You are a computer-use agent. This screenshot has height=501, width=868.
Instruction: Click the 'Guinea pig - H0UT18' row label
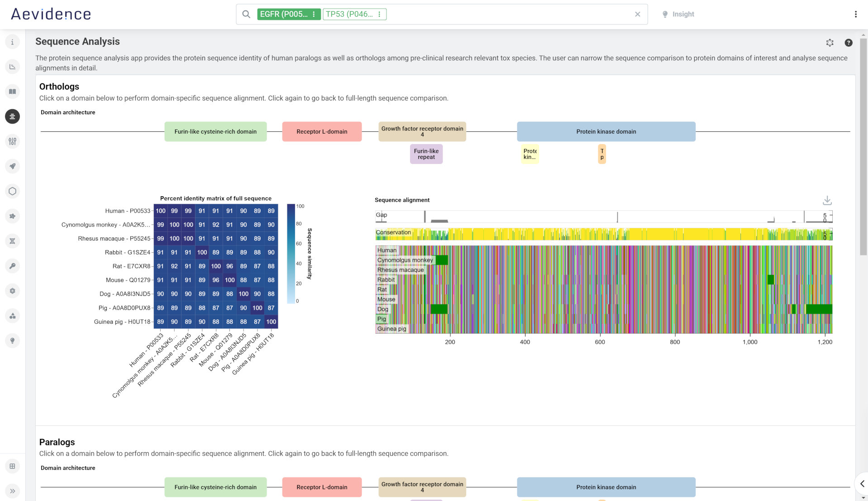point(122,322)
